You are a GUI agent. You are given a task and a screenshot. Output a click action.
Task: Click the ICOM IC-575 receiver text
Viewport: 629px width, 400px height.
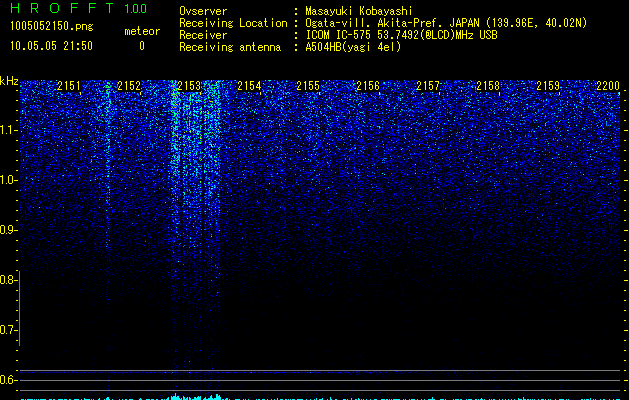tap(401, 35)
